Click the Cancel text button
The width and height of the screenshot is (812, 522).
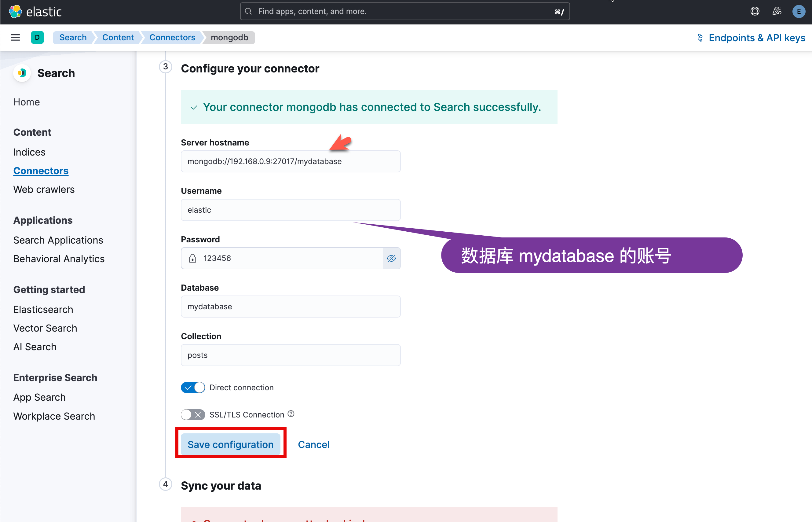click(313, 444)
